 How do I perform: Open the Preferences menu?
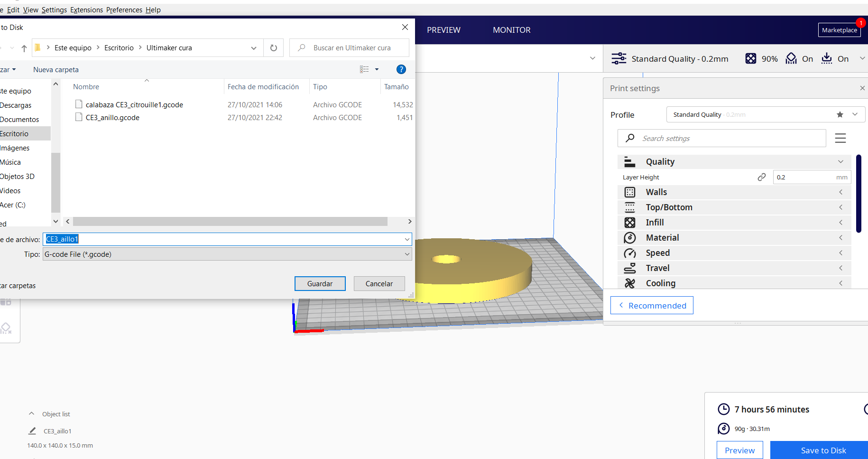click(124, 10)
